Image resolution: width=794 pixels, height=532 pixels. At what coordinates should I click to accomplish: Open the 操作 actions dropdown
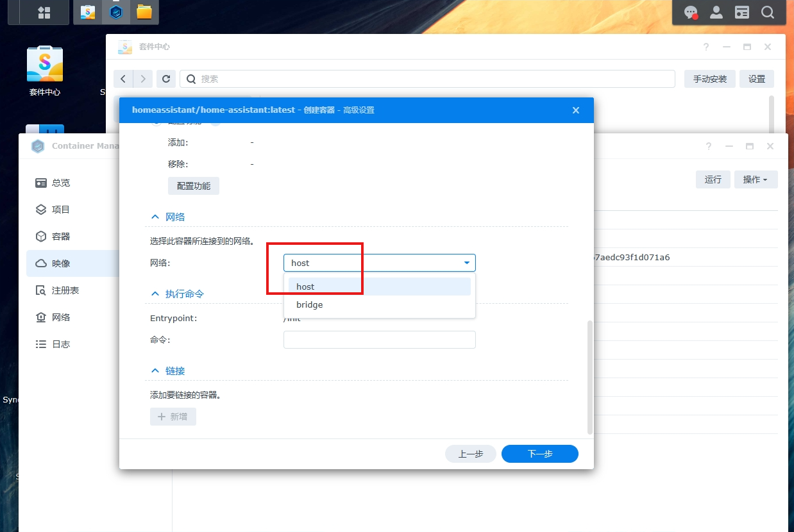pos(756,179)
